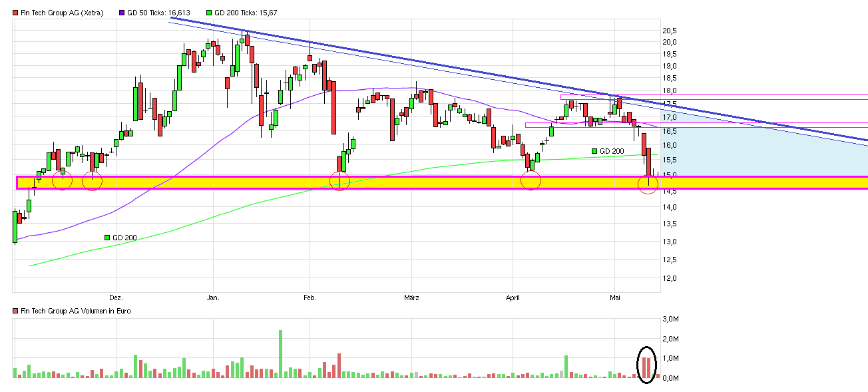Click the 20,5 price label on the axis
The image size is (868, 392).
click(670, 31)
